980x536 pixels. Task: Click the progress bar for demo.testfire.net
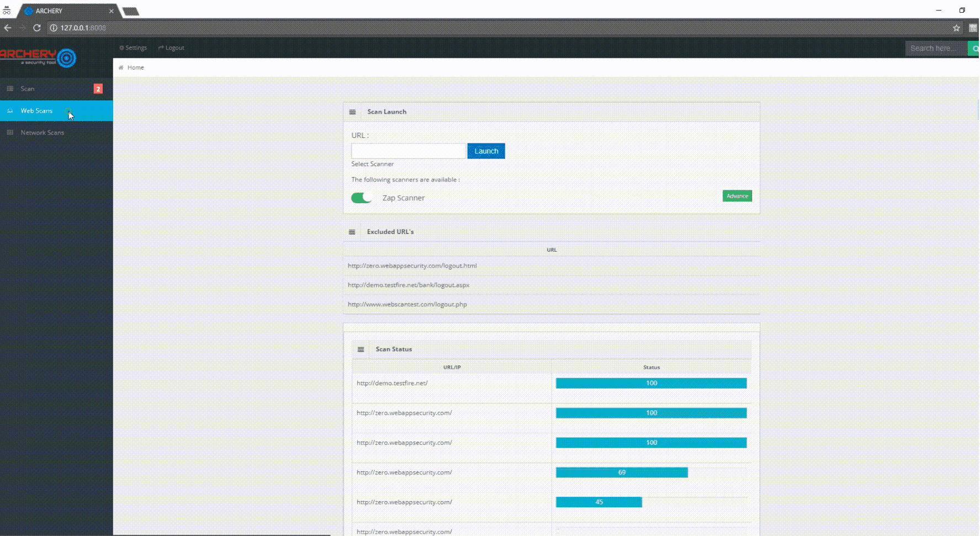tap(651, 383)
